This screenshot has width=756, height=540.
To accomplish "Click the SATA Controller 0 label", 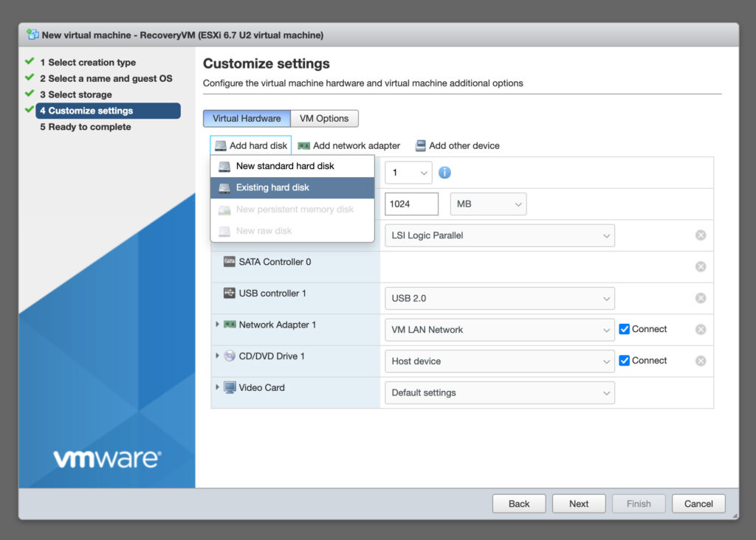I will point(275,262).
